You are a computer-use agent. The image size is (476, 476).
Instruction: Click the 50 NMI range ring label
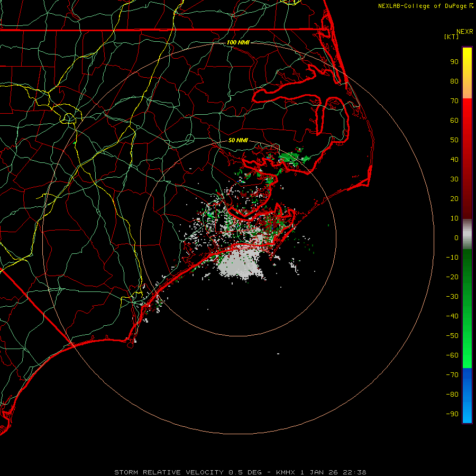tap(238, 140)
